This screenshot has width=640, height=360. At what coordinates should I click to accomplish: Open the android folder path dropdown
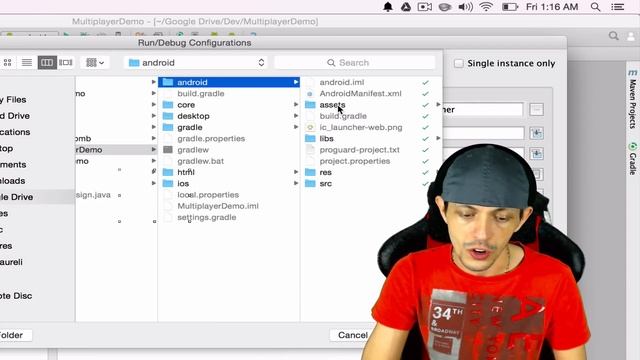pyautogui.click(x=196, y=62)
